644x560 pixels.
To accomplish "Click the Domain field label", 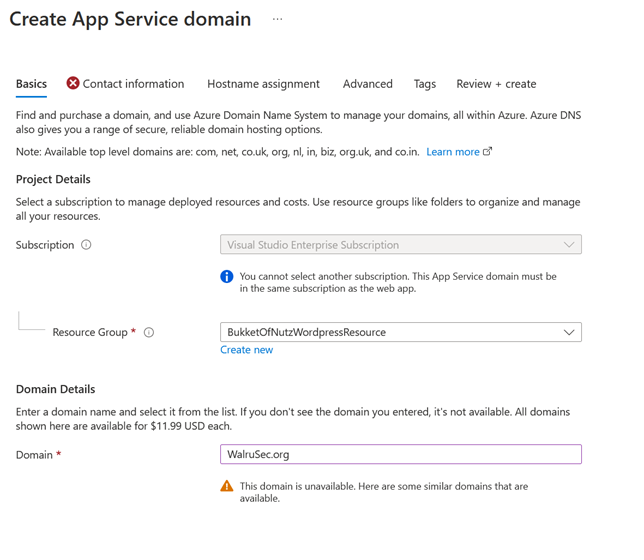I will click(34, 455).
